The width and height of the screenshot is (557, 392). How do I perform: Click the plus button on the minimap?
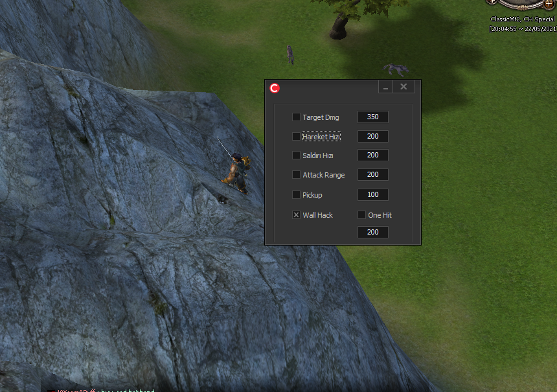point(549,4)
